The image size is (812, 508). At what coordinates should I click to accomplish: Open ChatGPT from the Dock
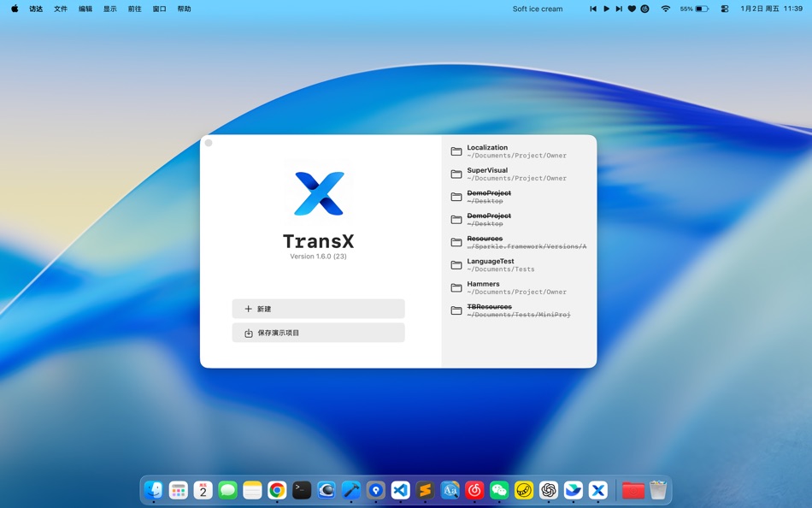pyautogui.click(x=549, y=490)
